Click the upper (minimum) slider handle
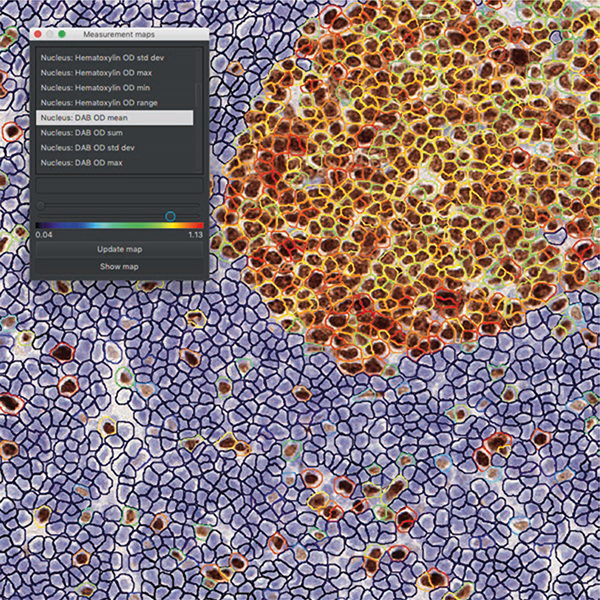This screenshot has height=600, width=600. (40, 206)
